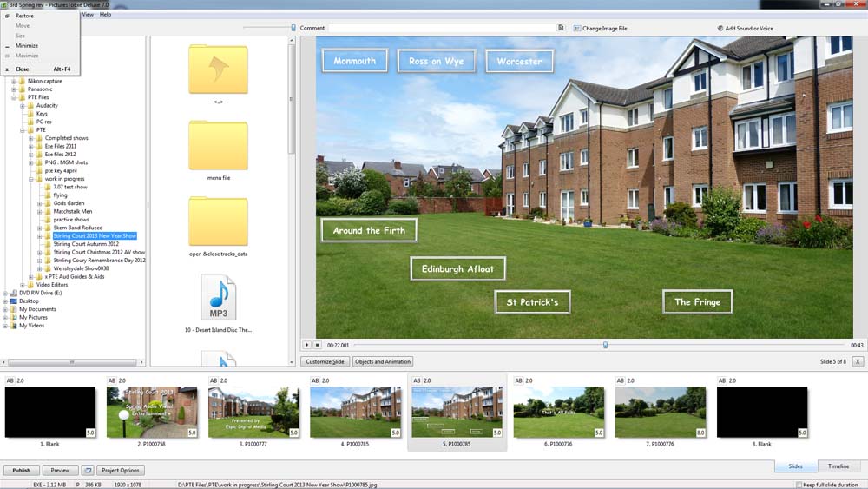The image size is (868, 489).
Task: Select the DVD RW Drive (E:) icon
Action: [14, 293]
